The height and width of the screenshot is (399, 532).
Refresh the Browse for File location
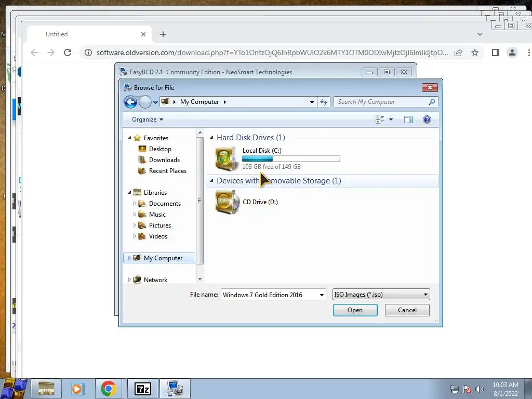tap(324, 102)
